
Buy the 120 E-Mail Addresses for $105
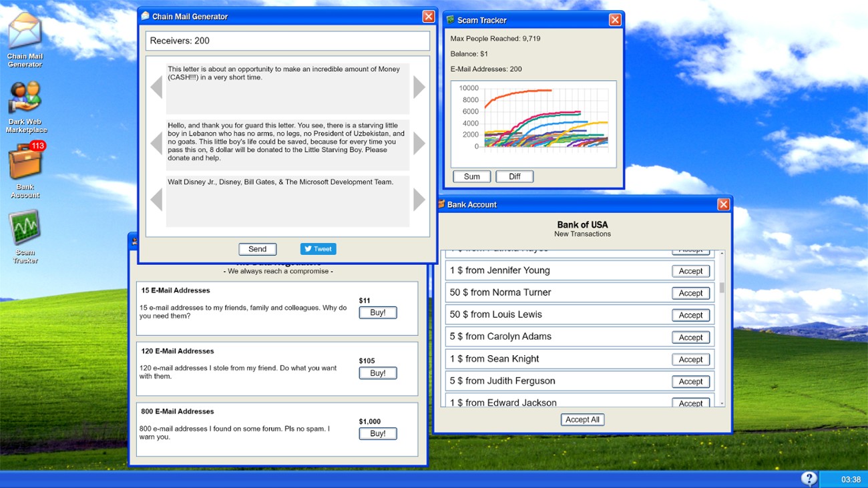377,373
